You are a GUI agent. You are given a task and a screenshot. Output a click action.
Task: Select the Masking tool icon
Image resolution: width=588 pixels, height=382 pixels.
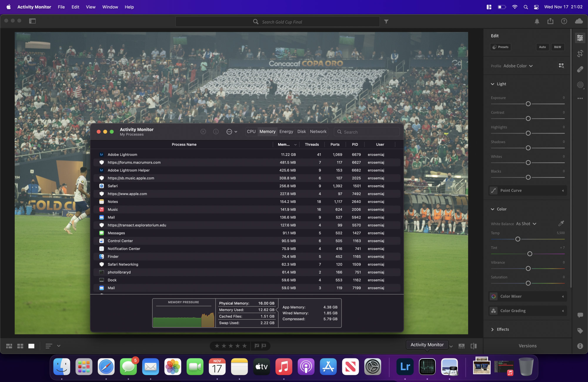tap(580, 85)
